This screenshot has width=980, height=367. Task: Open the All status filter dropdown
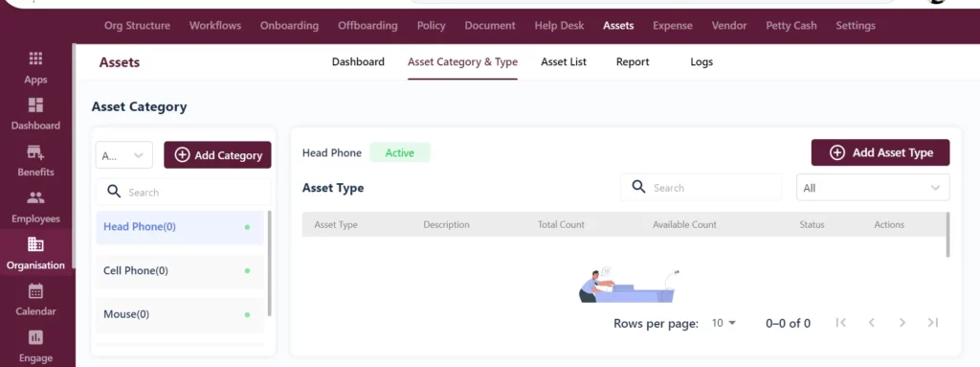point(873,188)
